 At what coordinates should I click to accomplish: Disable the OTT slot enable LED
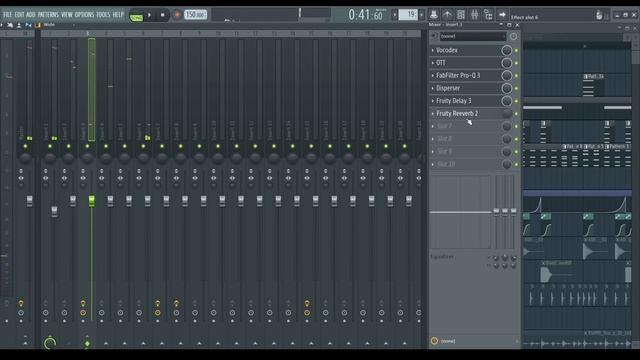(516, 63)
